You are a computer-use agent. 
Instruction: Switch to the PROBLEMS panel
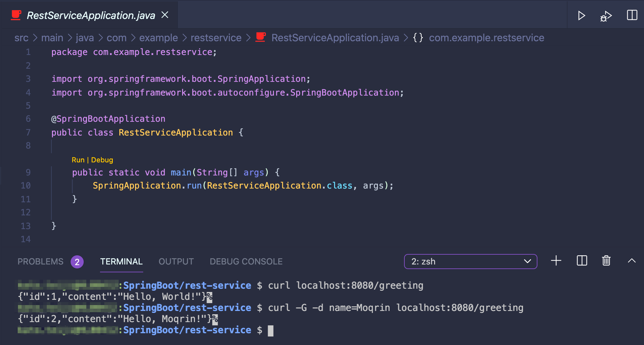tap(40, 261)
